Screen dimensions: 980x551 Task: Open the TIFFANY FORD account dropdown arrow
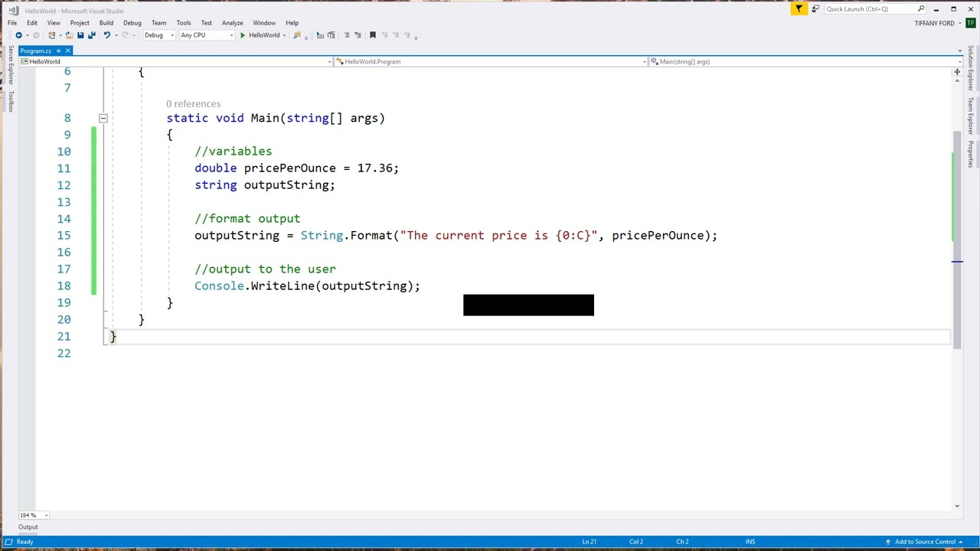point(959,24)
